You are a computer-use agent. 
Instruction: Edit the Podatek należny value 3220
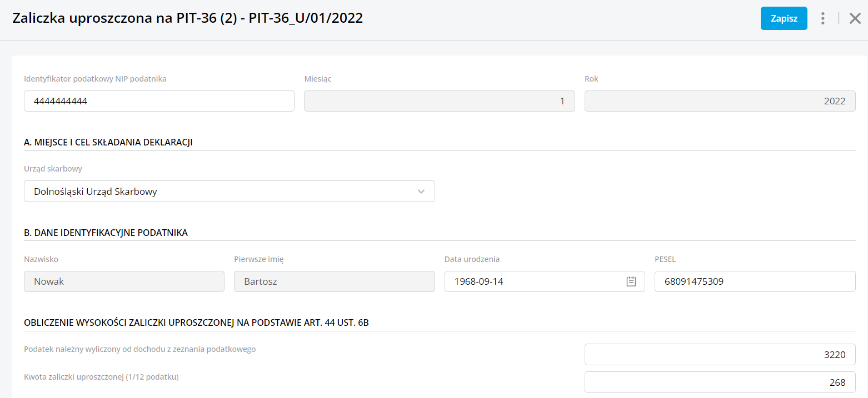[x=720, y=355]
